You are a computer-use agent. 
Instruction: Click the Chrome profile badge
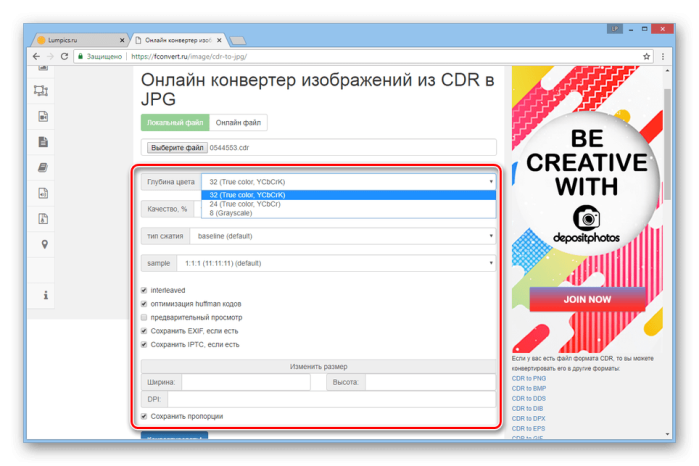(x=615, y=29)
